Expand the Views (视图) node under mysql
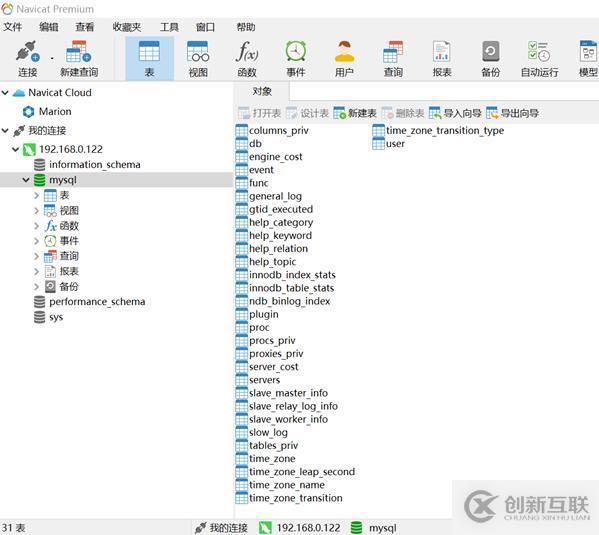The width and height of the screenshot is (599, 535). (36, 211)
